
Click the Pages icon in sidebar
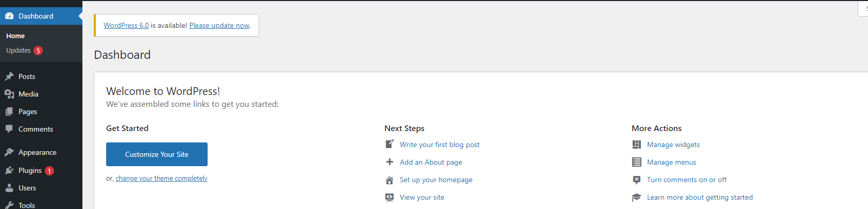point(9,111)
